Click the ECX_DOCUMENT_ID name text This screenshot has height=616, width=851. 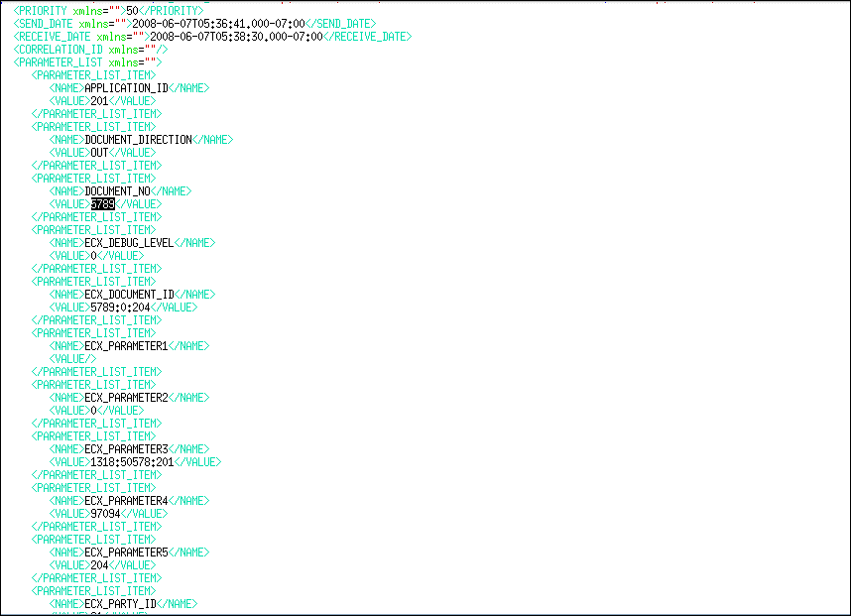click(x=129, y=295)
